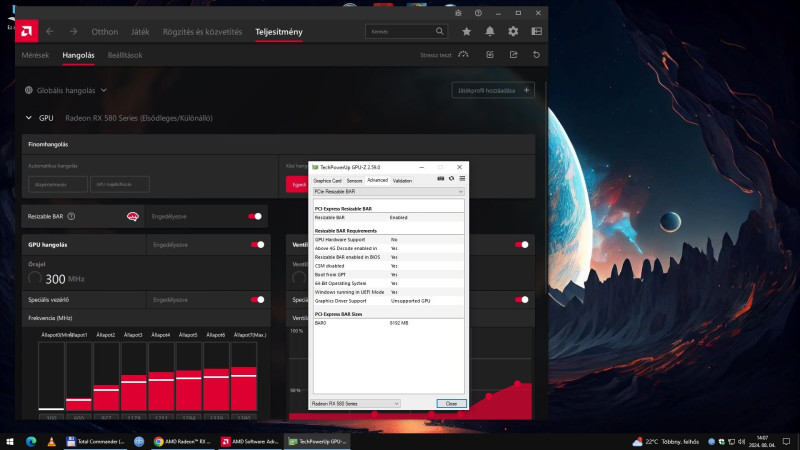Viewport: 800px width, 450px height.
Task: Toggle the Resizable BAR switch off
Action: pos(255,216)
